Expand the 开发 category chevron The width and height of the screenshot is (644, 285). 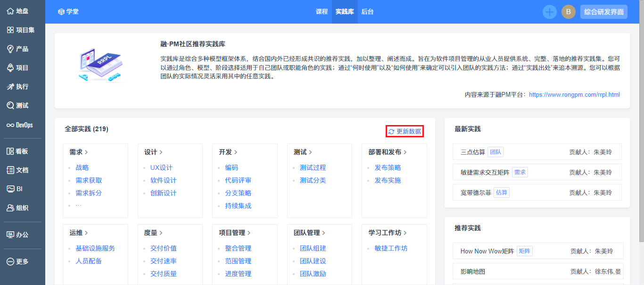[x=236, y=152]
